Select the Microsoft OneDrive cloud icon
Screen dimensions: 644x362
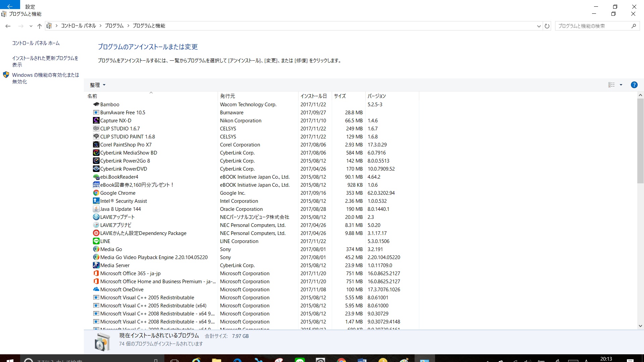point(96,289)
